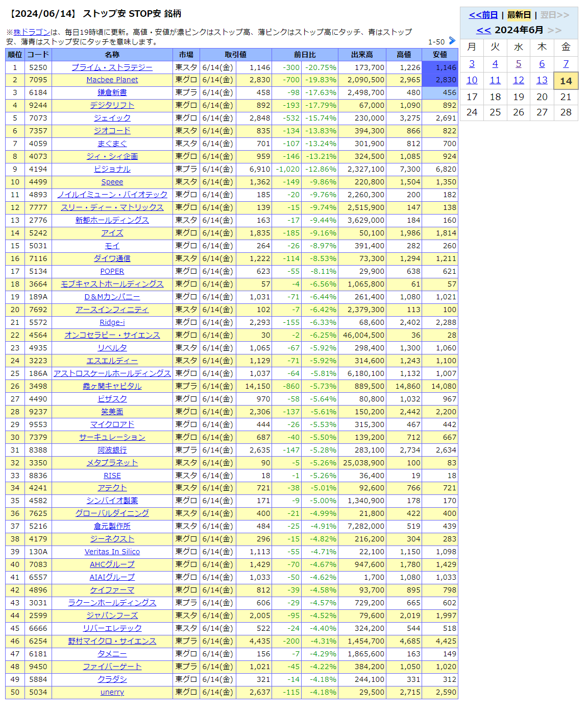Click the 出来高 column header
Viewport: 588px width, 711px height.
click(x=362, y=55)
